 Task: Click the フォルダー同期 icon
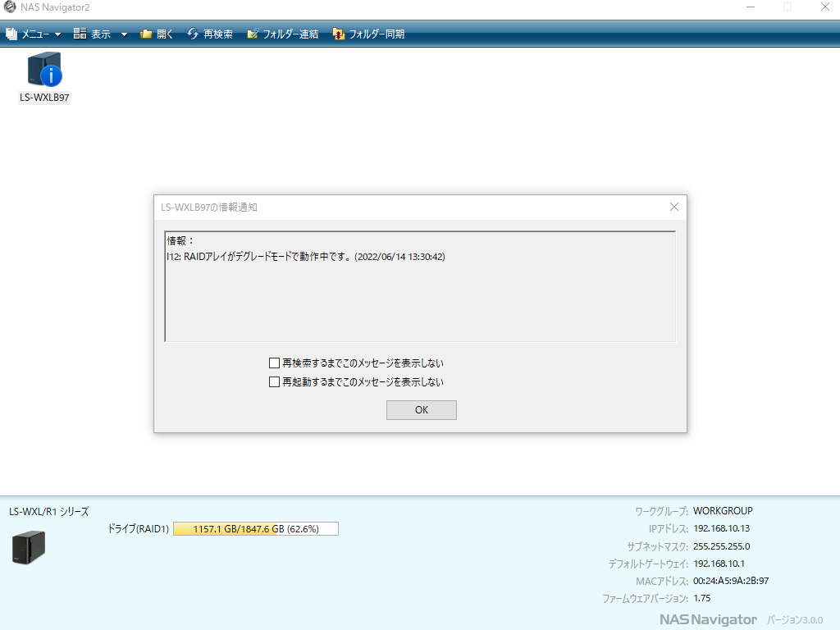pos(338,34)
